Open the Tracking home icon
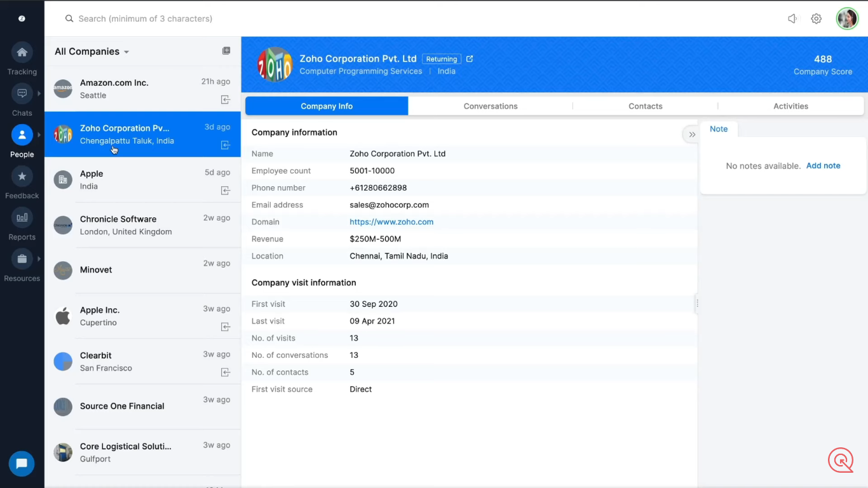 pyautogui.click(x=22, y=52)
